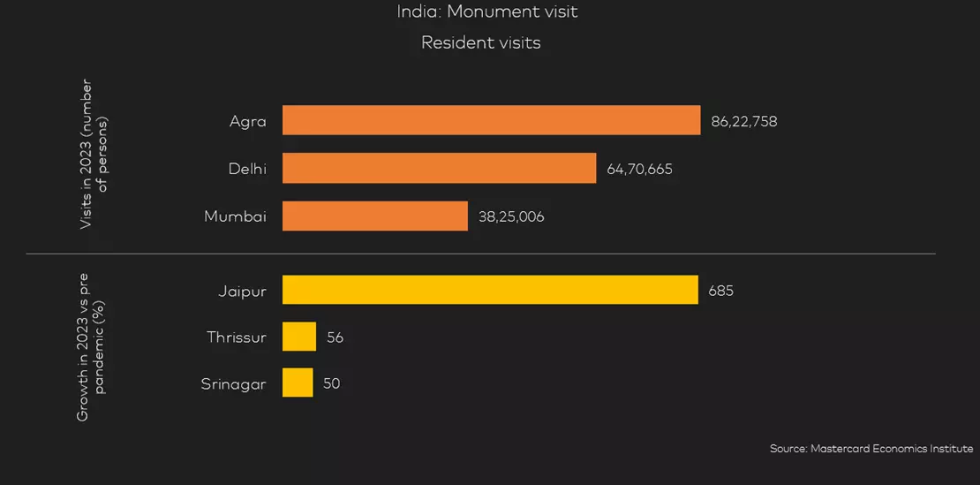This screenshot has height=485, width=980.
Task: Click the Mastercard Economics Institute source text
Action: 871,449
